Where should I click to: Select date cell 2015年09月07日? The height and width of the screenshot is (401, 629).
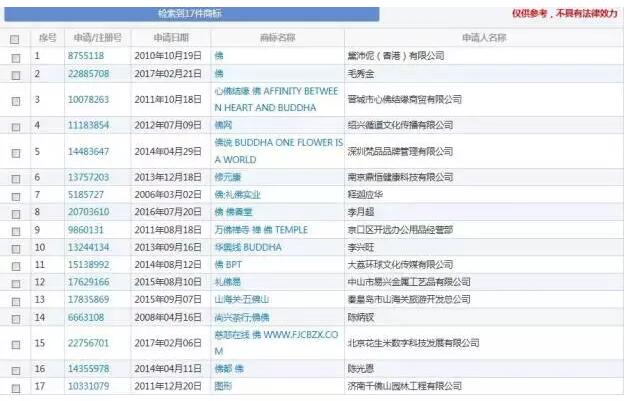tap(168, 300)
